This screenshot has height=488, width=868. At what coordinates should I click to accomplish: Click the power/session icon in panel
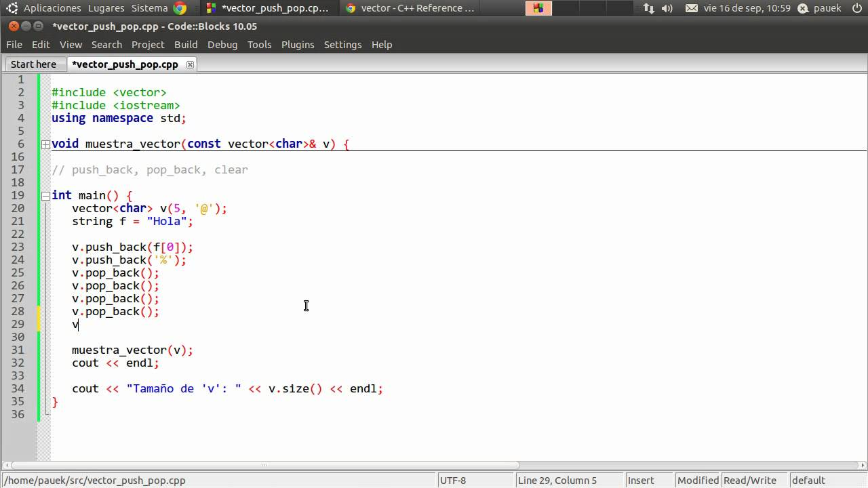coord(856,8)
